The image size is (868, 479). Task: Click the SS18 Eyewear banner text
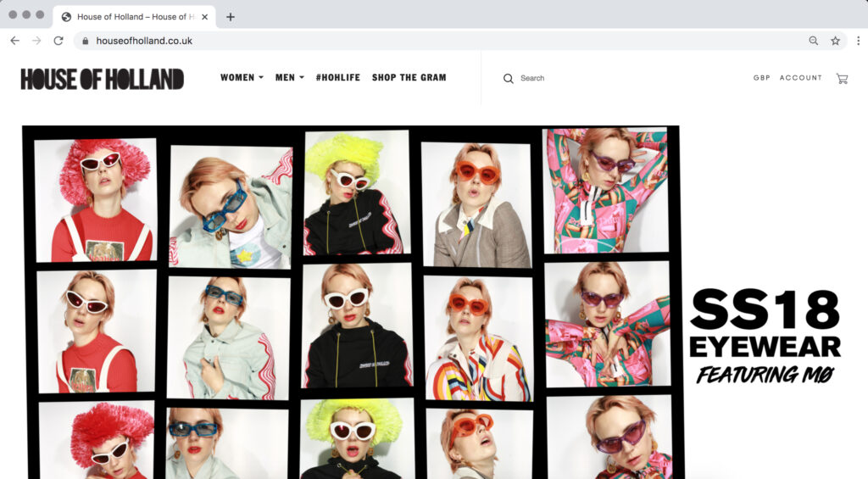pyautogui.click(x=765, y=335)
